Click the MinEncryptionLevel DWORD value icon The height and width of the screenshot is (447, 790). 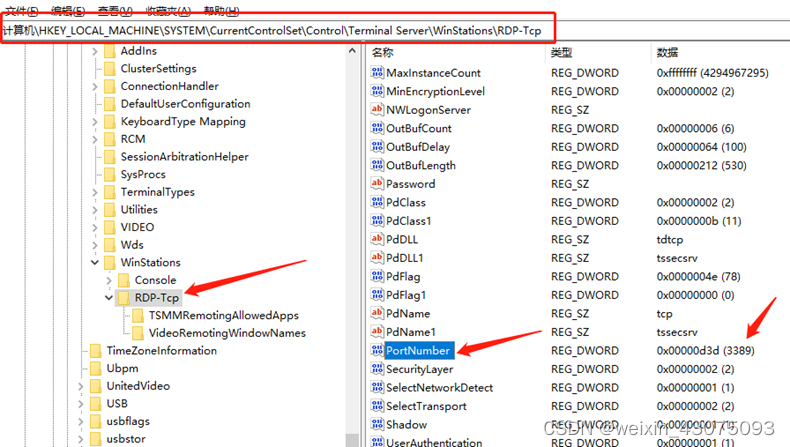pos(377,91)
